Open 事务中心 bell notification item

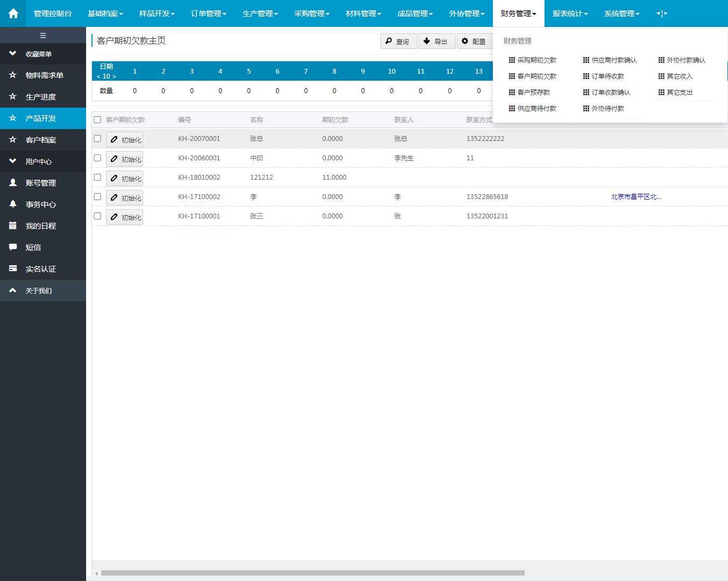40,204
